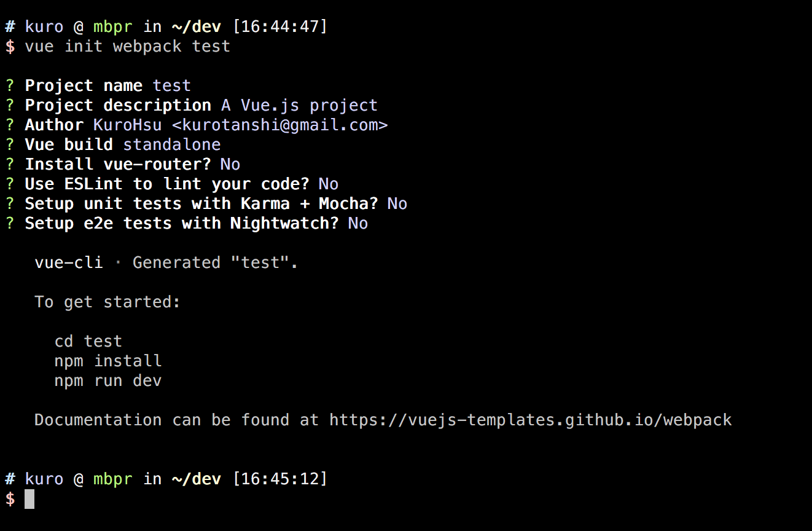Click the "No" answer for Karma + Mocha

[x=397, y=204]
